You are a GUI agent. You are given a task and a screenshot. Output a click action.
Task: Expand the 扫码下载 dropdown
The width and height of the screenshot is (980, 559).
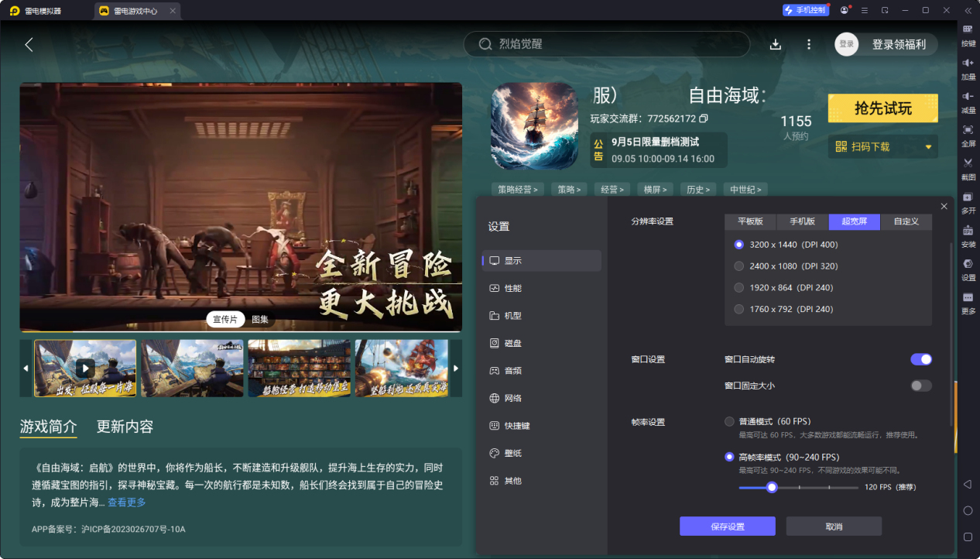pyautogui.click(x=928, y=147)
